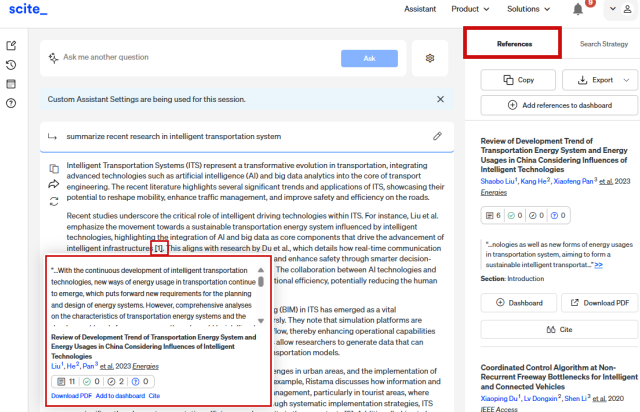Switch to Search Strategy tab
This screenshot has width=640, height=412.
click(604, 44)
